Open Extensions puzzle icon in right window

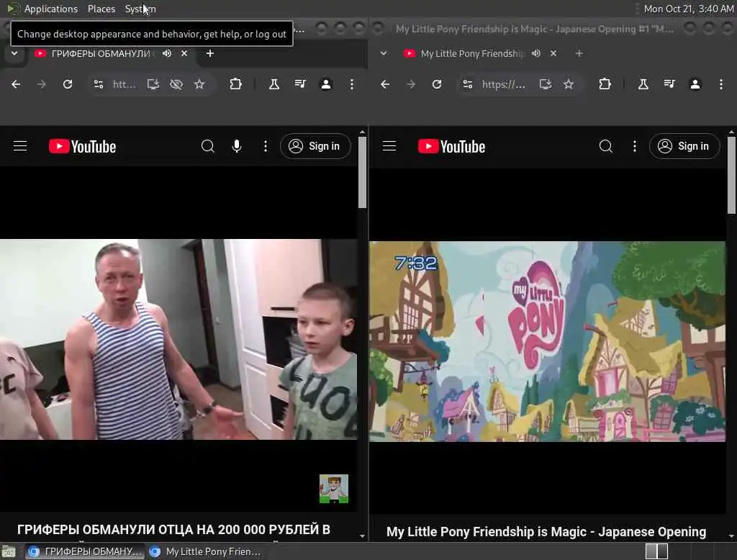pyautogui.click(x=605, y=84)
